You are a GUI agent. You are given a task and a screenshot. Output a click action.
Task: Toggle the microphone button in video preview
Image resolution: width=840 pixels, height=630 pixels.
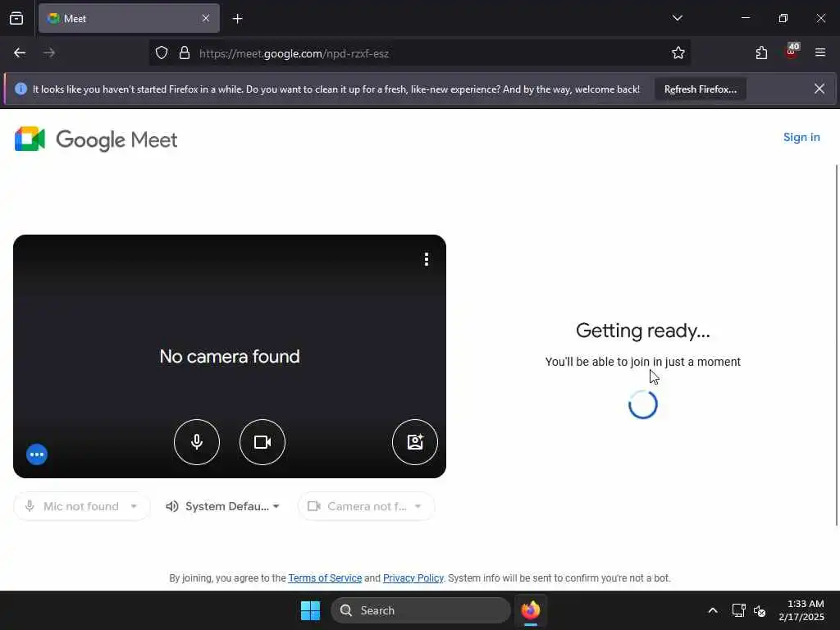[x=197, y=442]
